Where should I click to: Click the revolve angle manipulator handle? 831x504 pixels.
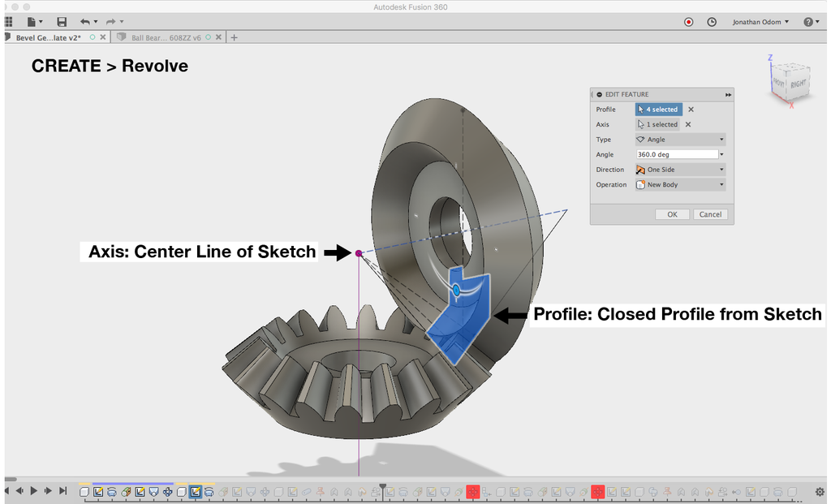pyautogui.click(x=456, y=290)
